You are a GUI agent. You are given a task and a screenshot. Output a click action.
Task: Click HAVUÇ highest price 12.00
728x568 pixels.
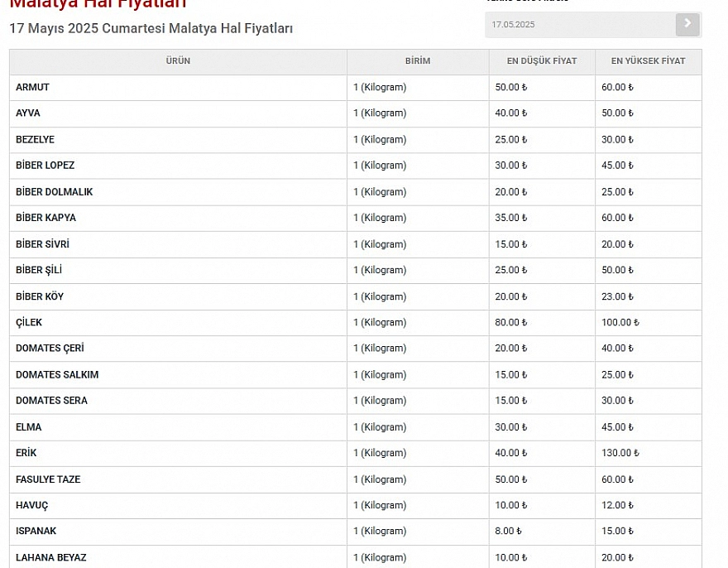coord(617,505)
